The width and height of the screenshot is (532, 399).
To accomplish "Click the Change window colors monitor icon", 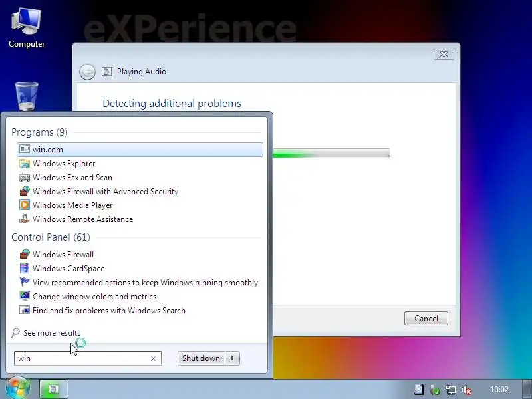I will click(x=25, y=296).
